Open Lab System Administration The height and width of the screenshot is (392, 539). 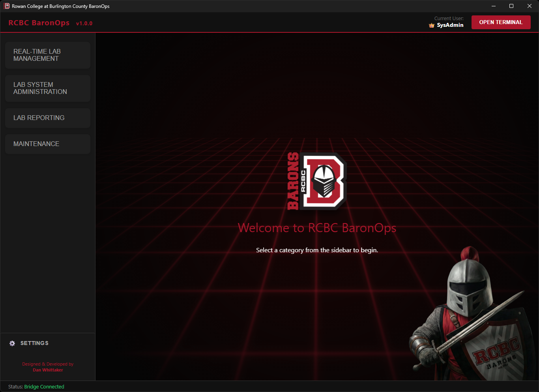click(x=47, y=88)
